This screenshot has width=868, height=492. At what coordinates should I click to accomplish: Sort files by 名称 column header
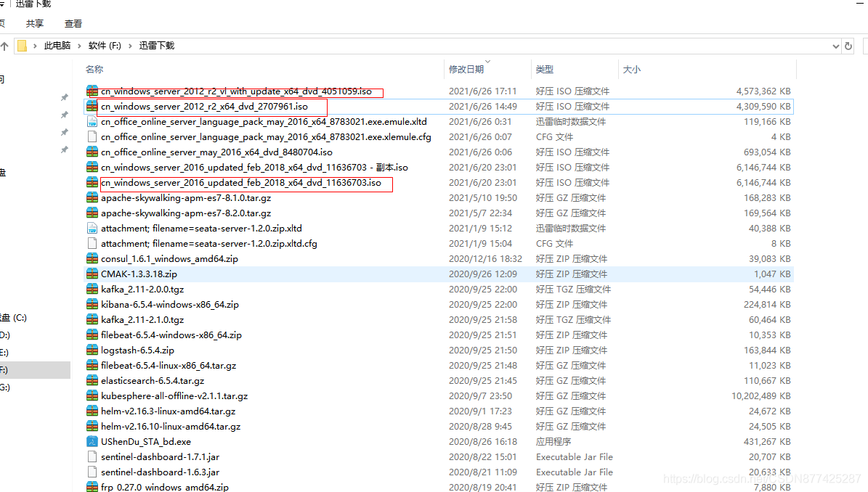tap(94, 69)
